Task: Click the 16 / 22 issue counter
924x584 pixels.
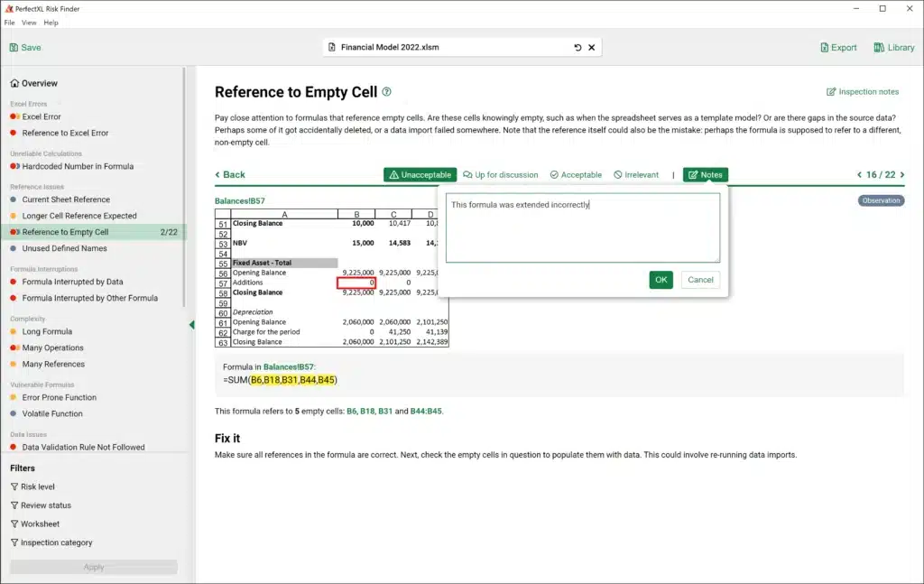Action: pyautogui.click(x=881, y=175)
